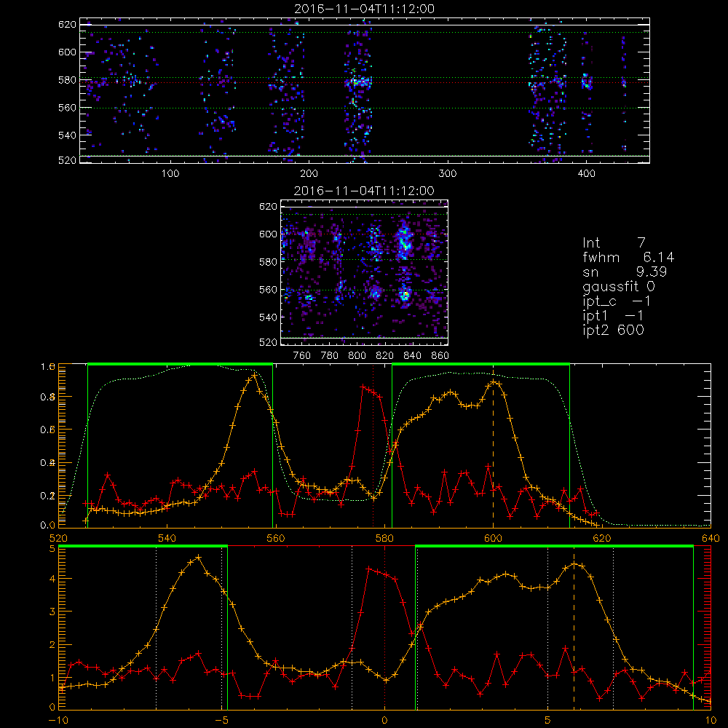Click the 10 label on the bottom plot x-axis
Viewport: 728px width, 728px height.
click(x=711, y=721)
